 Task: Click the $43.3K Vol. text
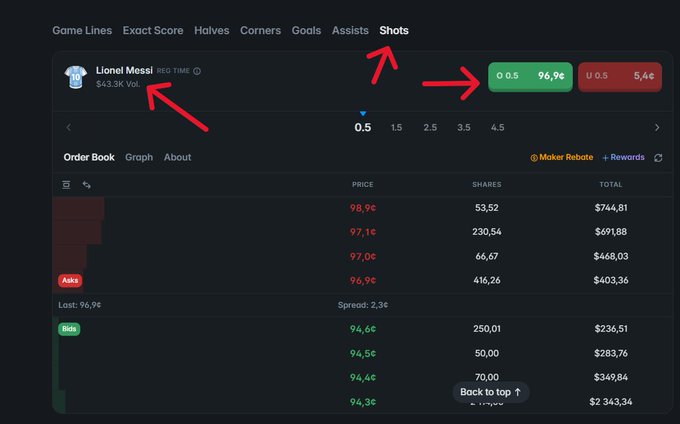[x=118, y=84]
